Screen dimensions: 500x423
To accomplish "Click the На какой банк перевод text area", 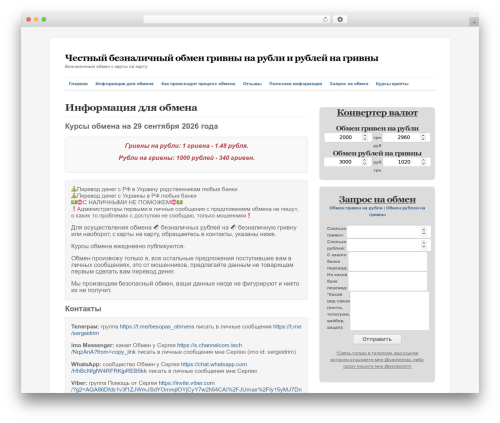I will [x=388, y=281].
